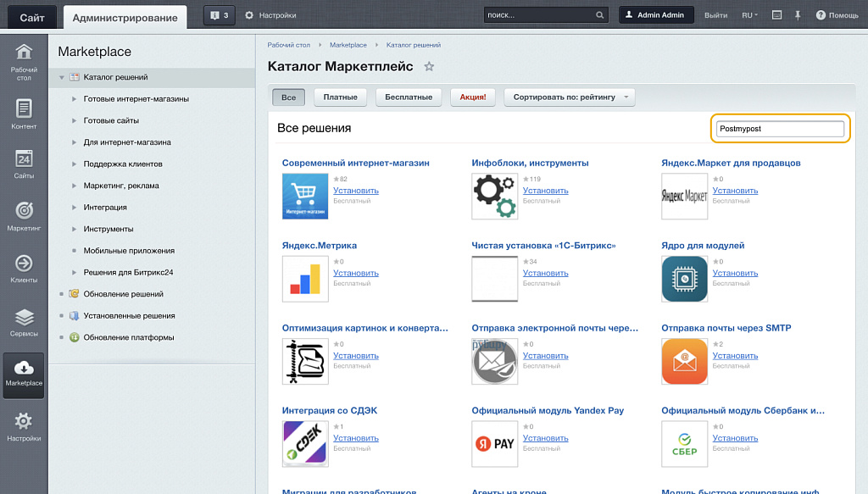Viewport: 868px width, 494px height.
Task: Click the Интеграция со СДЭК module thumbnail
Action: 305,444
